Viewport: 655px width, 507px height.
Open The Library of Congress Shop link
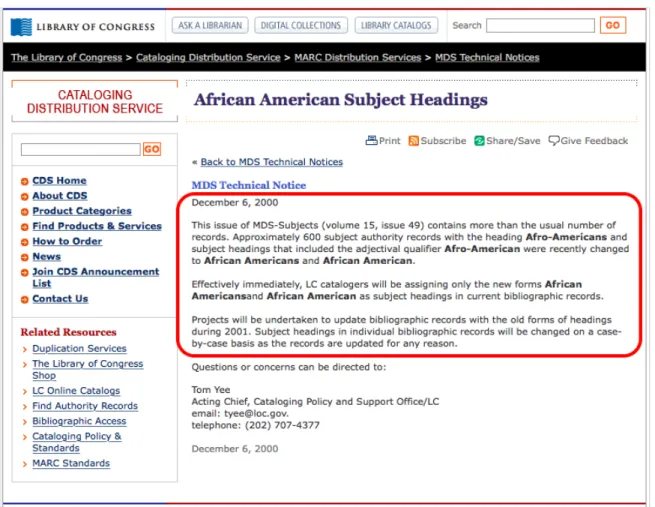pos(88,369)
